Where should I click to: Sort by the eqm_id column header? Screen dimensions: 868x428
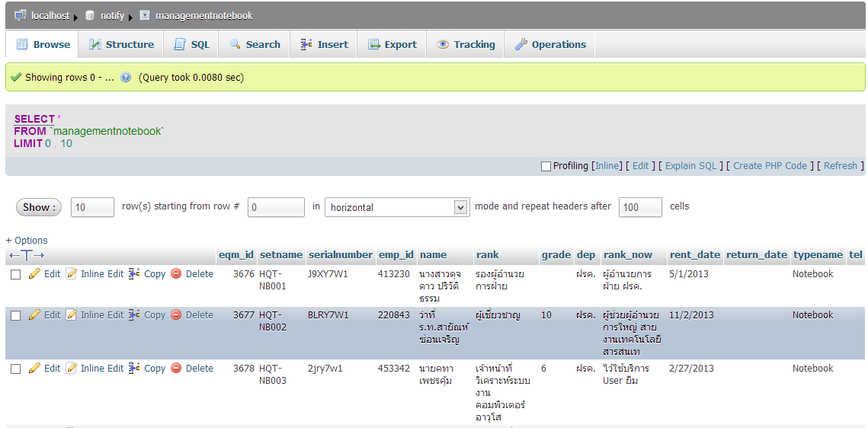pos(235,255)
